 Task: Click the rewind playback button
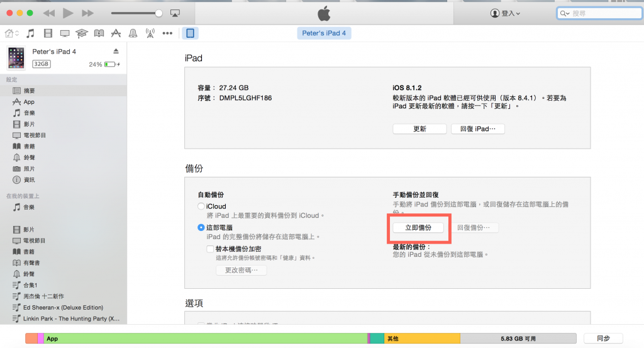pyautogui.click(x=49, y=13)
